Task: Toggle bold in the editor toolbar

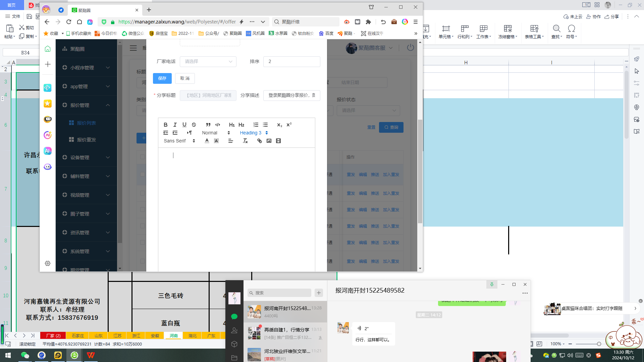Action: pos(165,125)
